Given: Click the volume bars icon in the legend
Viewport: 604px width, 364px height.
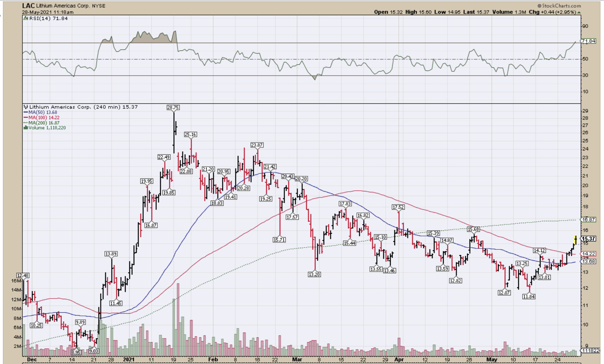Looking at the screenshot, I should (26, 128).
